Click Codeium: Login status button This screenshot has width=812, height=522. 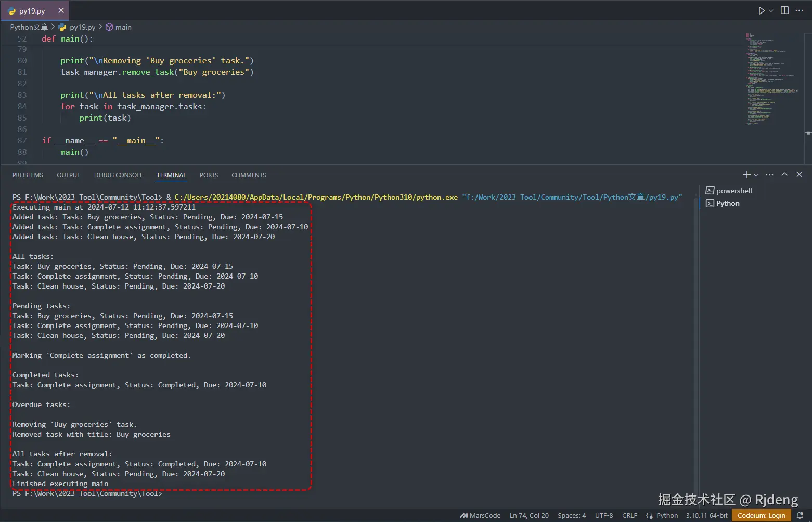(x=761, y=515)
